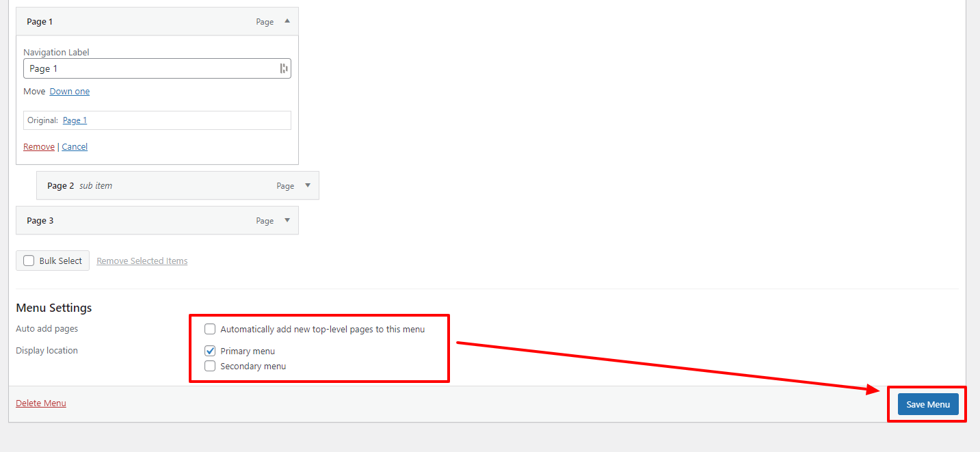Viewport: 980px width, 452px height.
Task: Open the original Page 1 link
Action: (x=75, y=120)
